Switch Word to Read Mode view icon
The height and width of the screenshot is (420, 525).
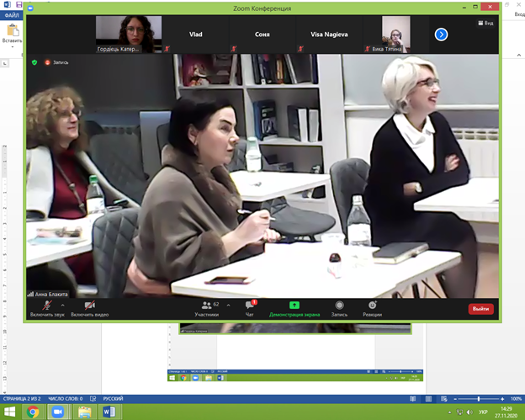(413, 399)
